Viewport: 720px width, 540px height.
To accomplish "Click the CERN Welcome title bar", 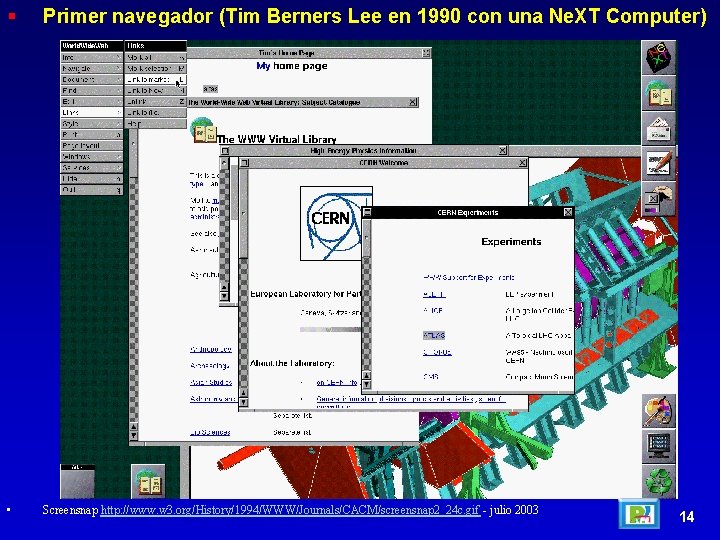I will click(383, 163).
